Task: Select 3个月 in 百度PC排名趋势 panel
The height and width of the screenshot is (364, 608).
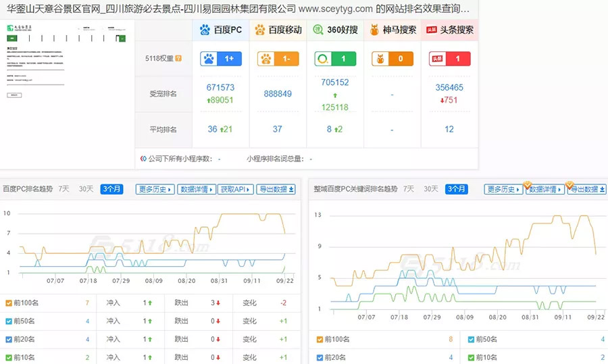Action: 111,189
